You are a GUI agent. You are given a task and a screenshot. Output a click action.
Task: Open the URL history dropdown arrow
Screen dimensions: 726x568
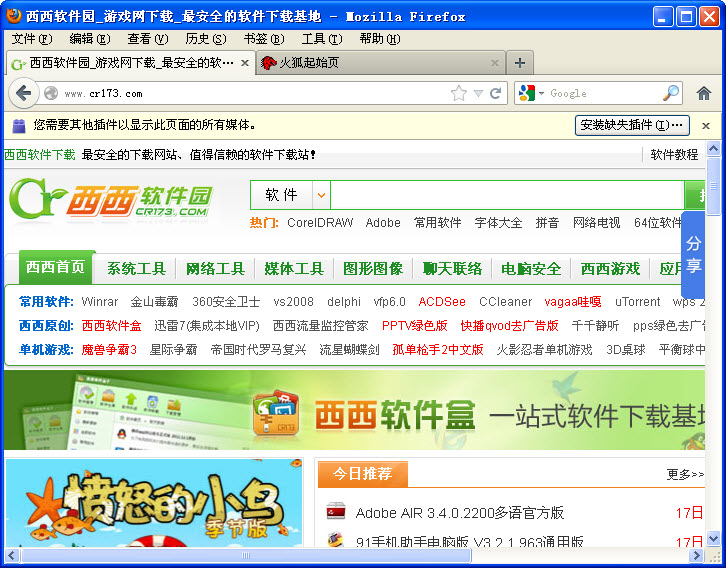point(478,94)
